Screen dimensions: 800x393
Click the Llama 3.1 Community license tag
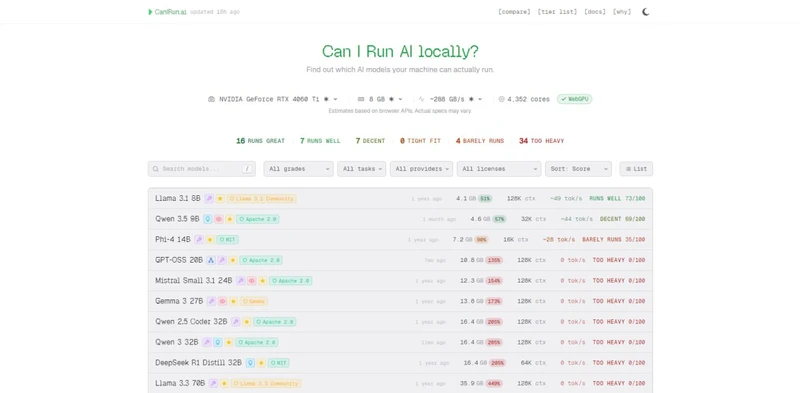coord(262,199)
